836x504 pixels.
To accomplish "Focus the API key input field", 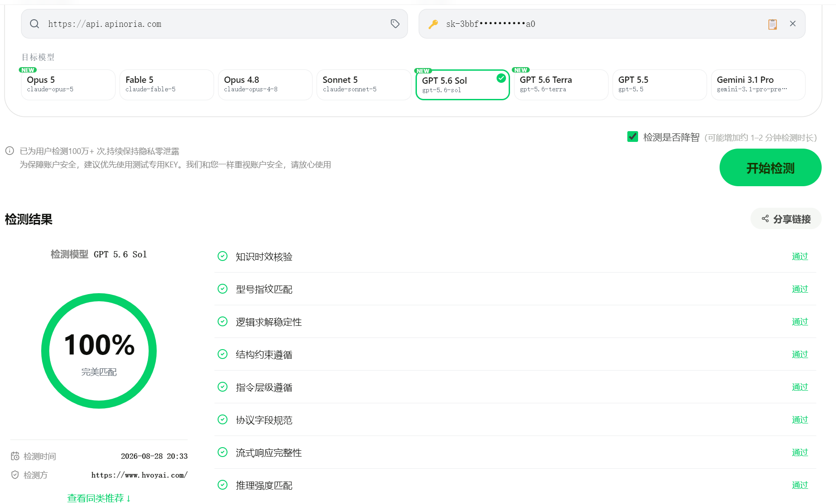I will click(612, 24).
